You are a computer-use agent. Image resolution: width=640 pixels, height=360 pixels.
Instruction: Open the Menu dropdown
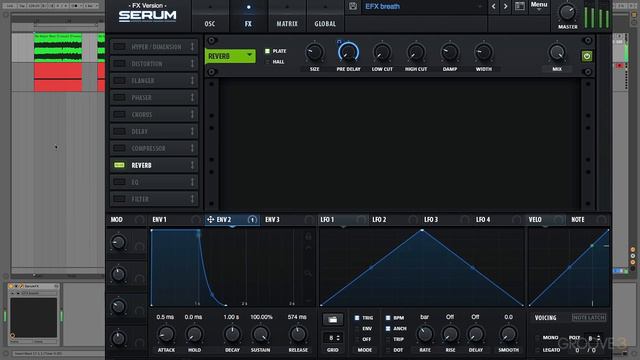pos(539,5)
